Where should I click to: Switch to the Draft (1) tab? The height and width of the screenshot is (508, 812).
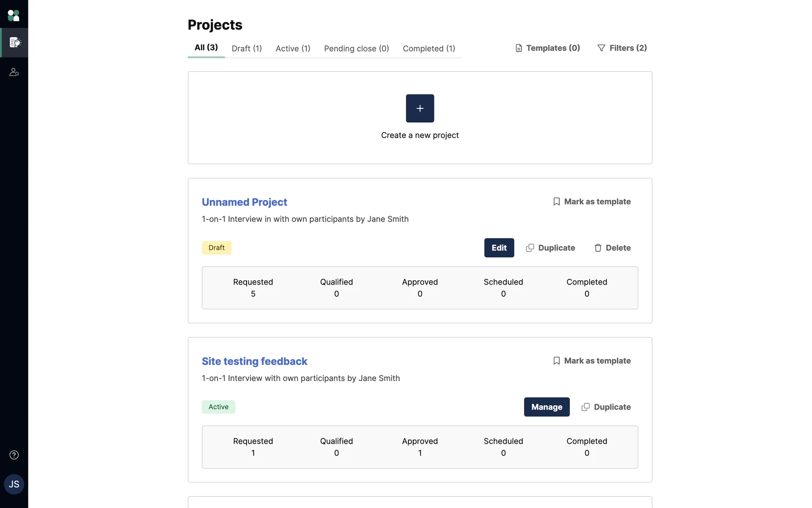[x=247, y=48]
